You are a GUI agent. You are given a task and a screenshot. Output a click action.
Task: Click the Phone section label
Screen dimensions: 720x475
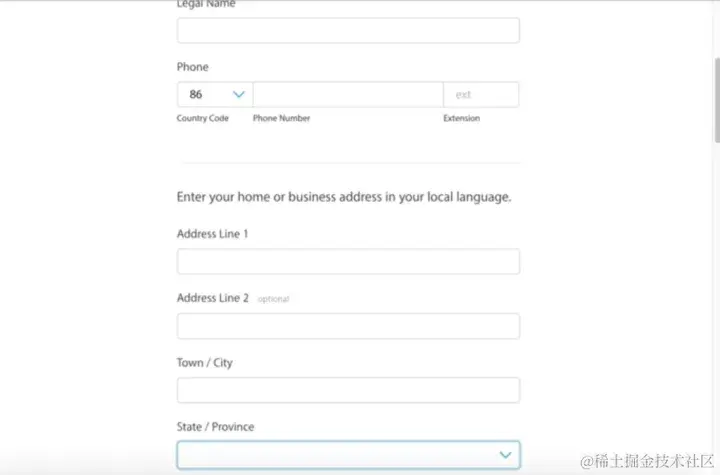[192, 67]
